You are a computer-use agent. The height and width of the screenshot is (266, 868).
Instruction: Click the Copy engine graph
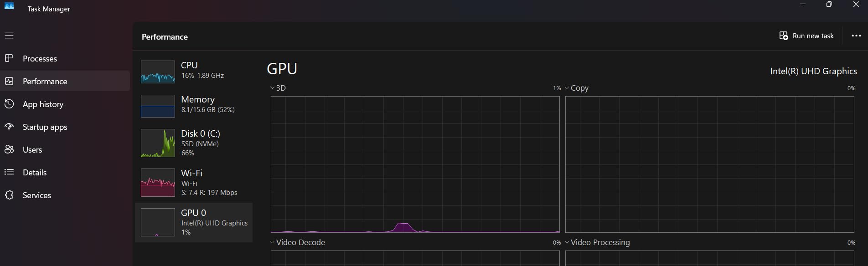pos(709,164)
